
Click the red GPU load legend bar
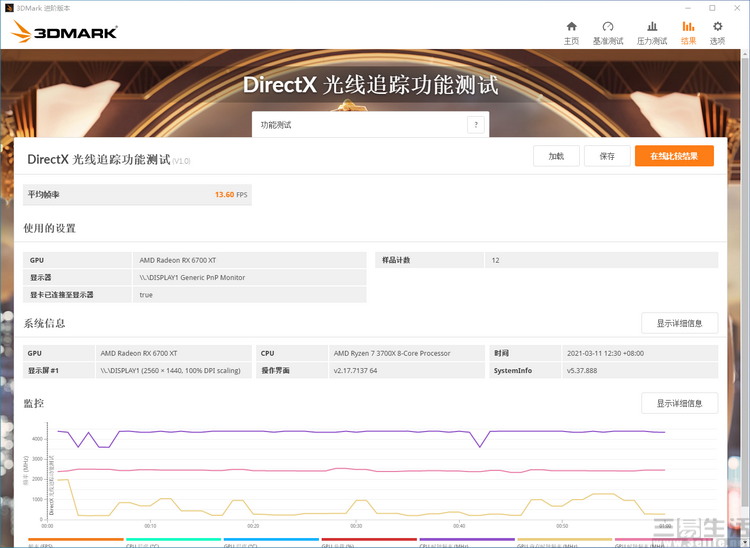tap(369, 539)
